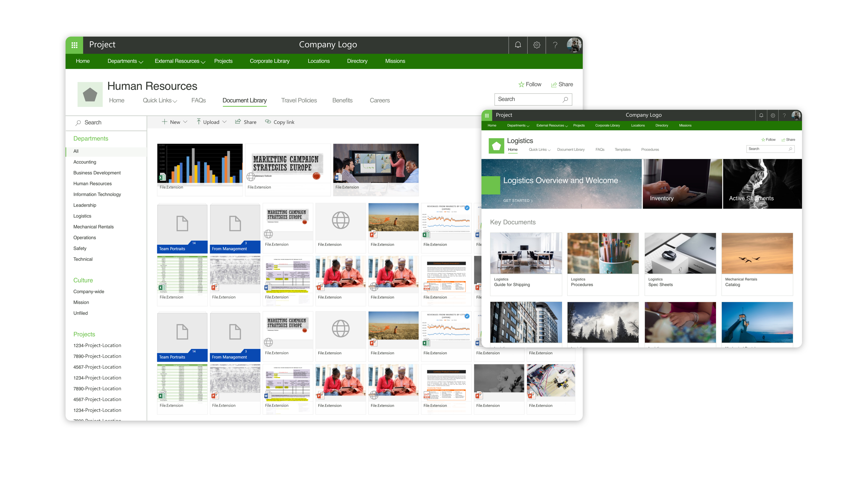Click the Search icon in HR sidebar
Screen dimensions: 868x488
78,122
